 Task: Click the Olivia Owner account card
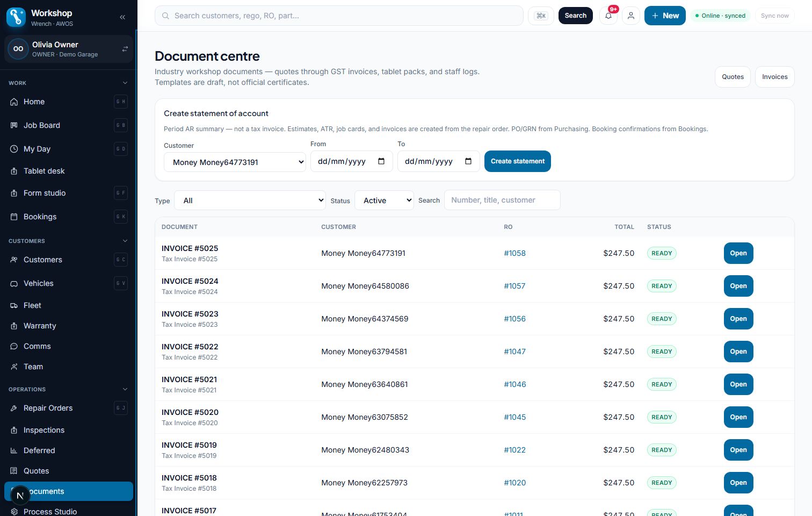(x=69, y=49)
